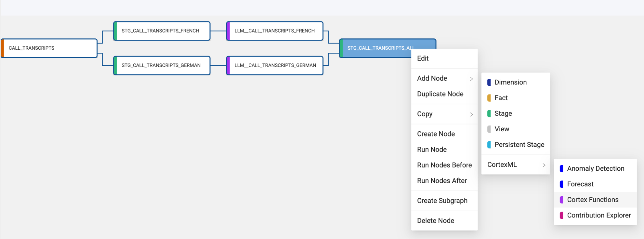Screen dimensions: 644x239
Task: Select the CALL_TRANSCRIPTS source node
Action: (x=49, y=48)
